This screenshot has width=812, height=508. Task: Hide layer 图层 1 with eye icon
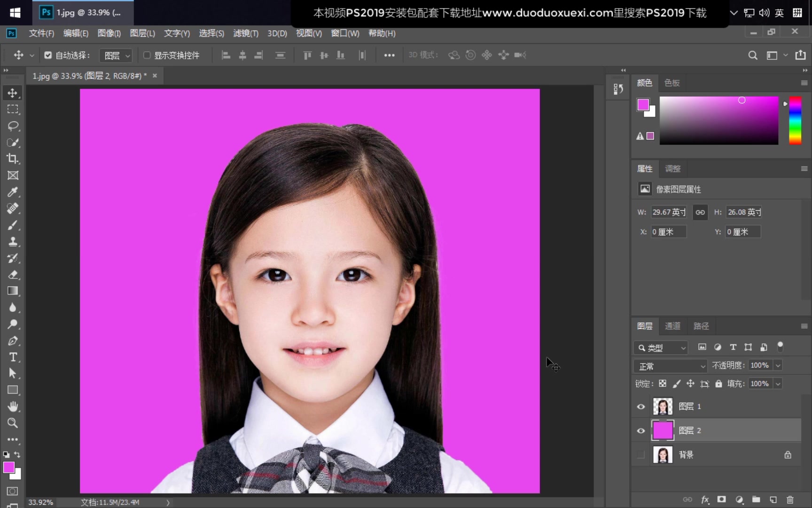[641, 406]
